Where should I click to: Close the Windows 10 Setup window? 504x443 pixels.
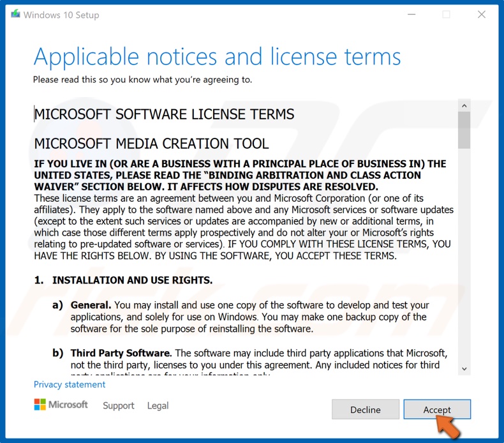(482, 15)
